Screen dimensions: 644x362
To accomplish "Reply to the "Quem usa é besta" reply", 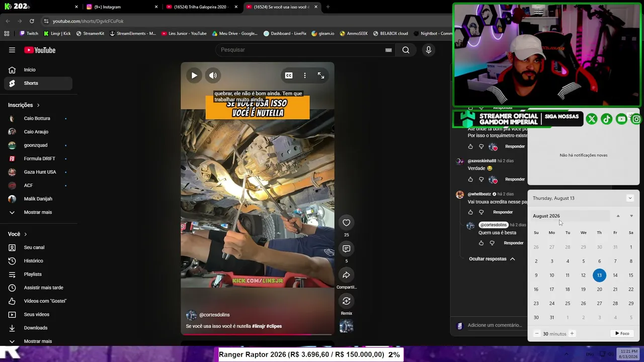I will [514, 243].
